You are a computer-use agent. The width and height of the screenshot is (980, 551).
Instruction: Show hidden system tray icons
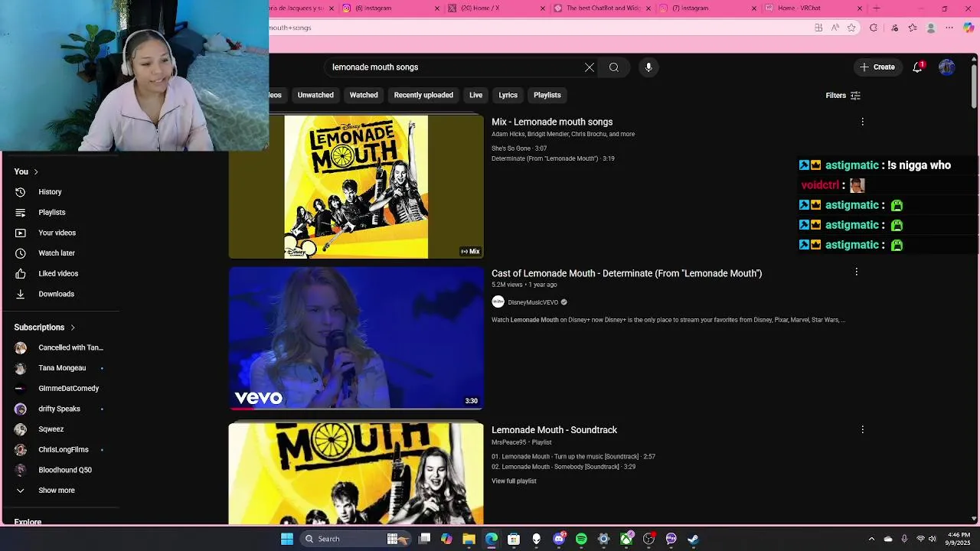pos(871,539)
